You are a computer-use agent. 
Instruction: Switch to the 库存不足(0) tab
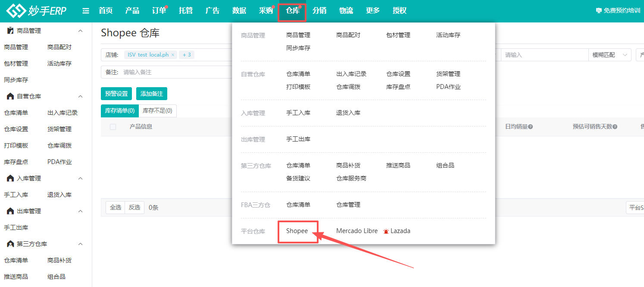[157, 111]
